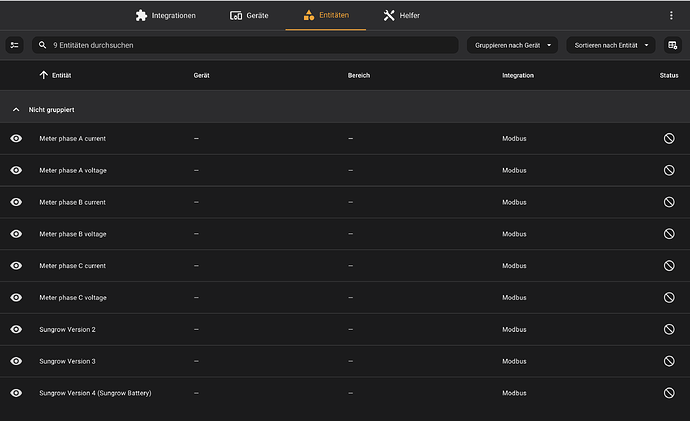Toggle eye icon for Meter phase A voltage
Image resolution: width=690 pixels, height=421 pixels.
[16, 170]
